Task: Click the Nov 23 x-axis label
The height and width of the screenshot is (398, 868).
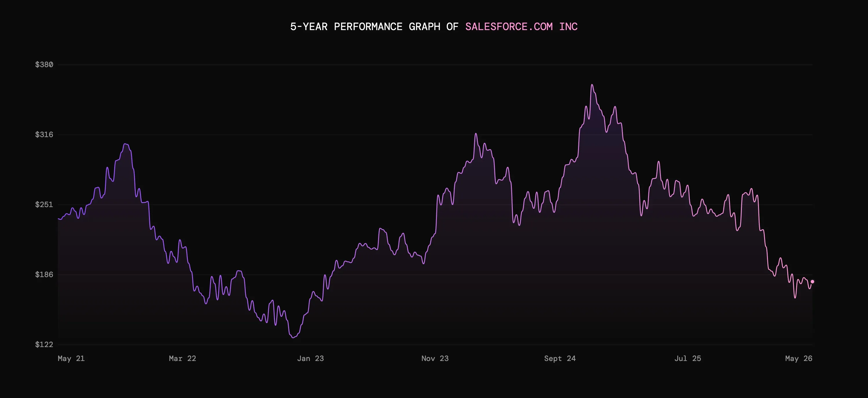Action: click(435, 358)
